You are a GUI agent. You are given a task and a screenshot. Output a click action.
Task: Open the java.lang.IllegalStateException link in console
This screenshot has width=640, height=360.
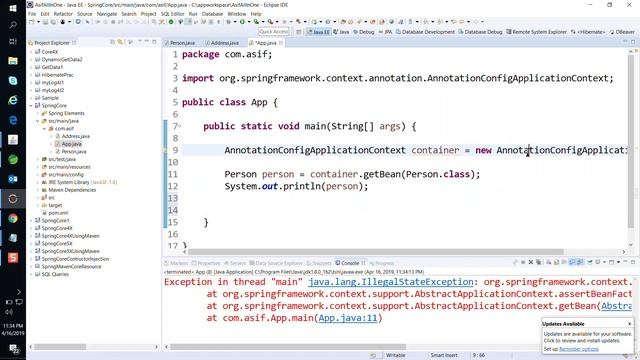(x=391, y=282)
